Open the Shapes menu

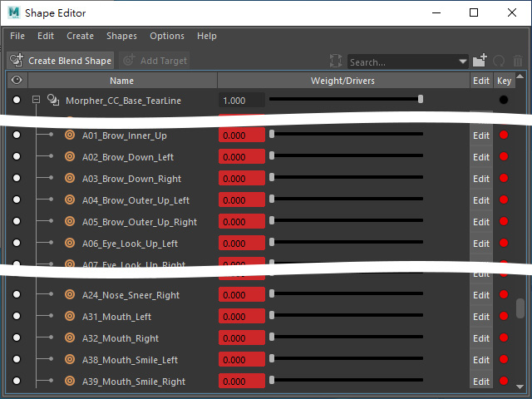[121, 36]
